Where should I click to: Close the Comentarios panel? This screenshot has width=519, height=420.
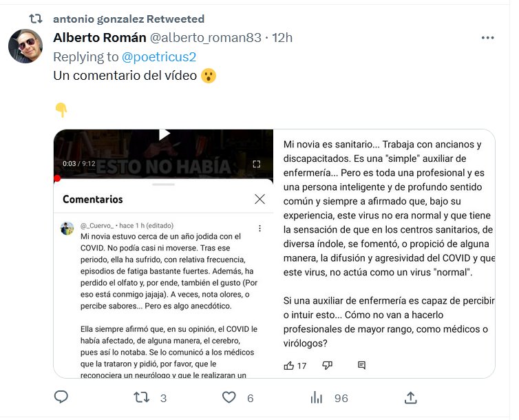point(259,199)
